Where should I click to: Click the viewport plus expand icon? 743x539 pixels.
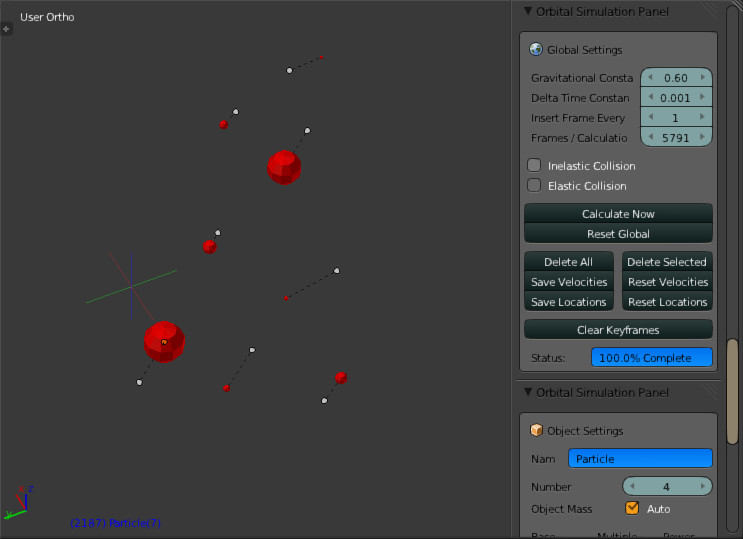[6, 29]
